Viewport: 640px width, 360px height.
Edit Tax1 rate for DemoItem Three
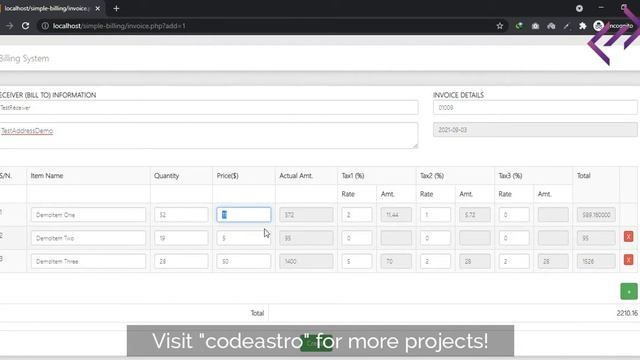click(357, 261)
